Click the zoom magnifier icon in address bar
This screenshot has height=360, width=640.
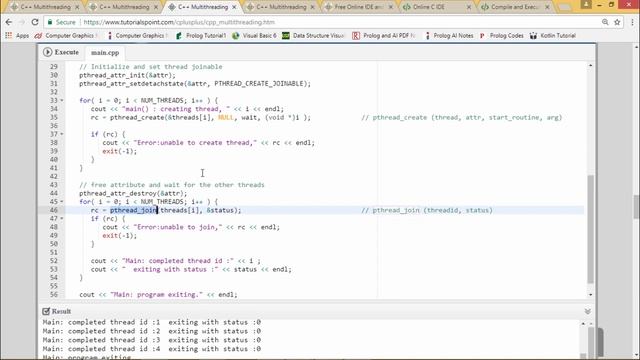point(605,22)
